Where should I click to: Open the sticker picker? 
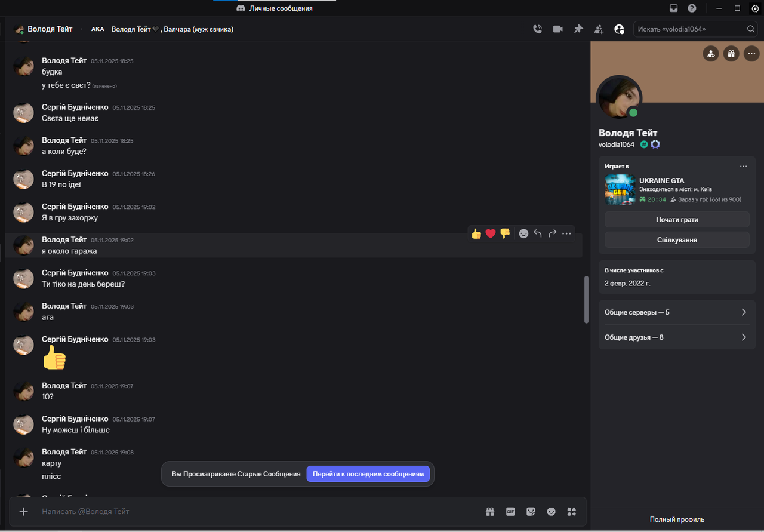(x=531, y=512)
